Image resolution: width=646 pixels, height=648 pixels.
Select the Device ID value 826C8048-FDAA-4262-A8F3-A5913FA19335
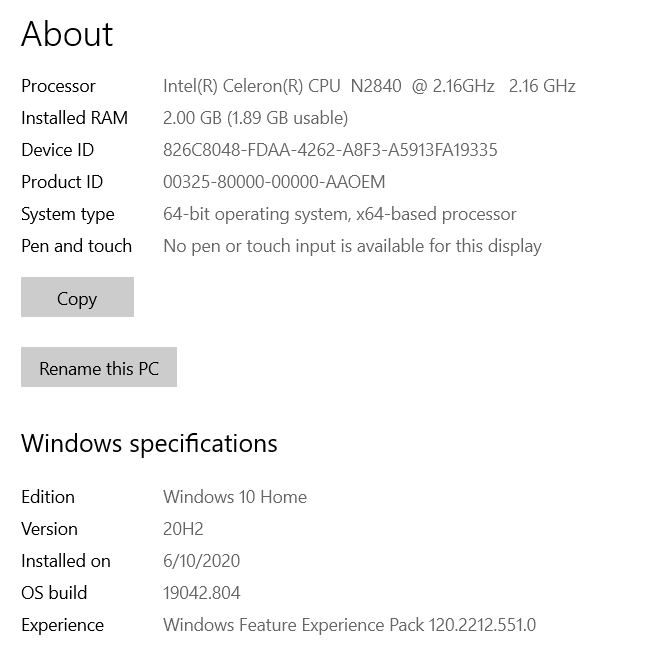(330, 150)
